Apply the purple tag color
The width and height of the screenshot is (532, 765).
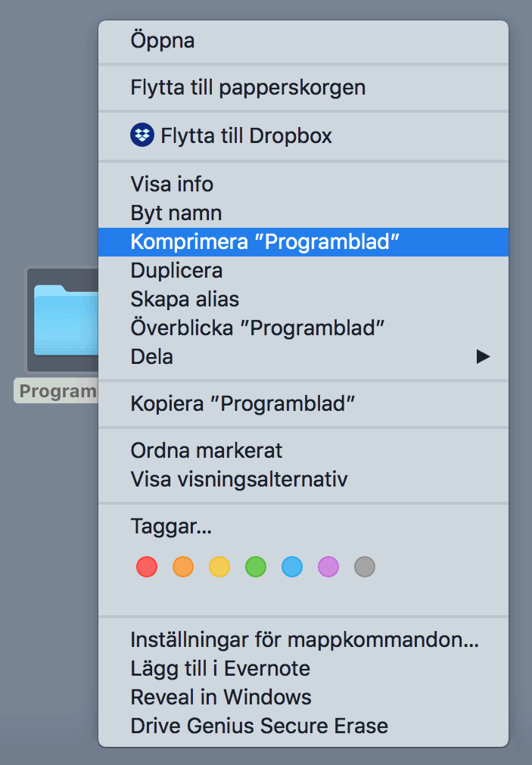point(328,566)
